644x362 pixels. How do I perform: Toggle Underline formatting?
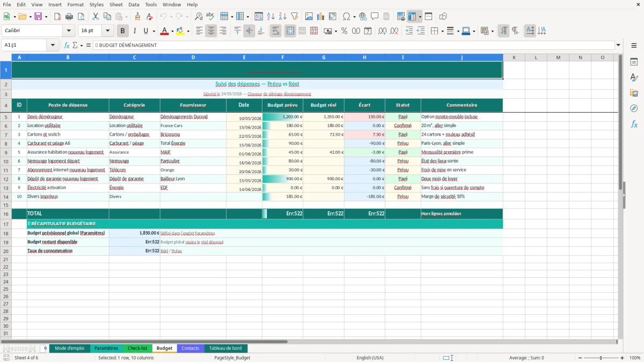pyautogui.click(x=145, y=31)
